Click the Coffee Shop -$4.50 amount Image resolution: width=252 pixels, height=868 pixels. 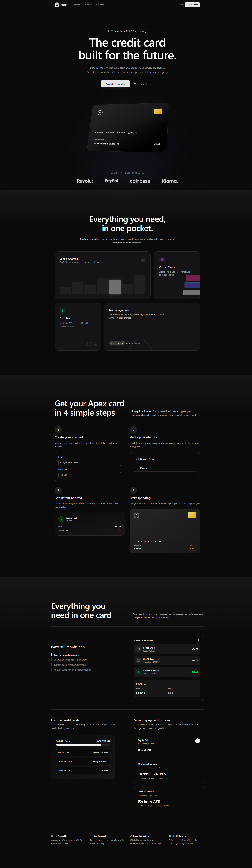[x=195, y=649]
